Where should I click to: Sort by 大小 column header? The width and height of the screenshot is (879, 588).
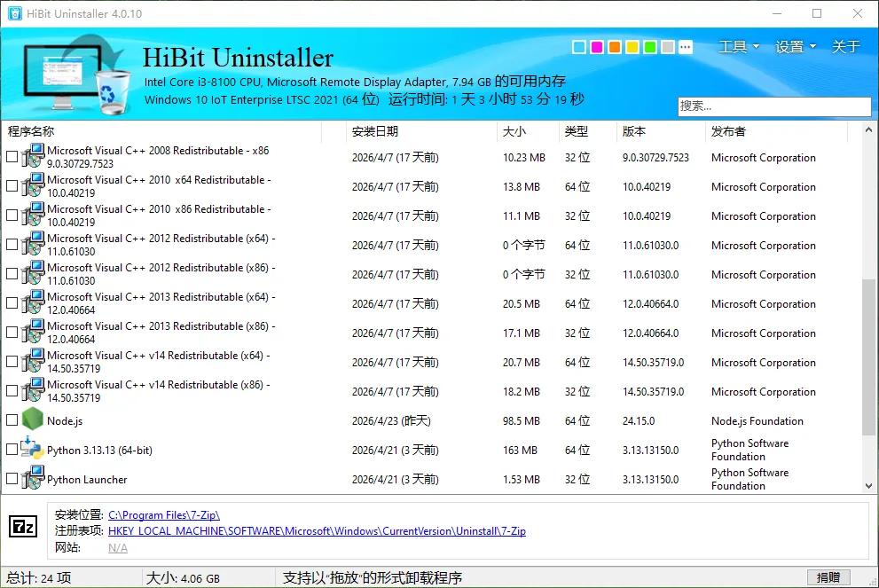[528, 131]
